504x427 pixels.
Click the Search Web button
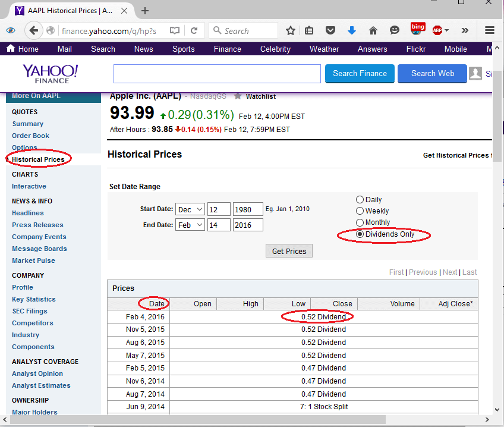pos(432,73)
